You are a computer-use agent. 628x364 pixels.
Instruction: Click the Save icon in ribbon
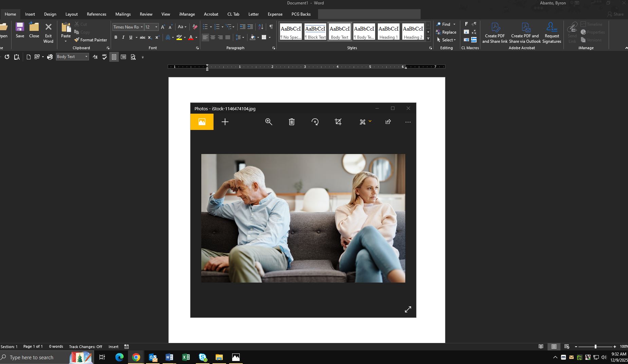[x=20, y=30]
